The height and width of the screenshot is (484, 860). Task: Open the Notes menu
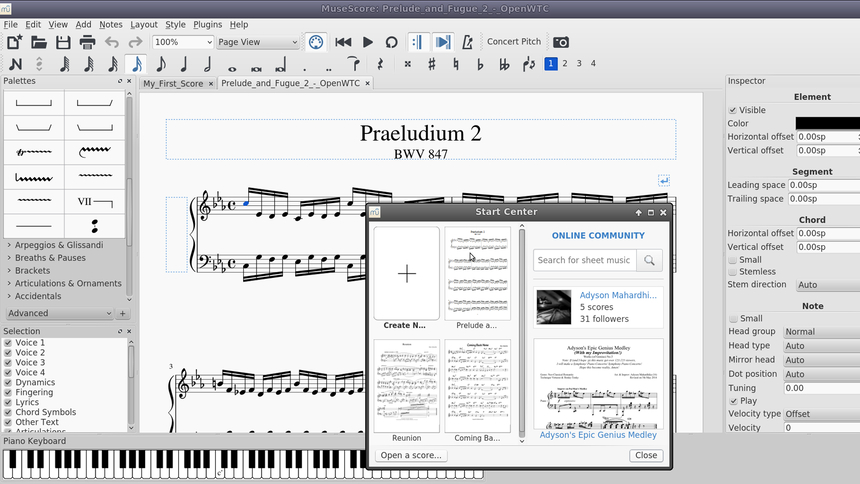[111, 25]
